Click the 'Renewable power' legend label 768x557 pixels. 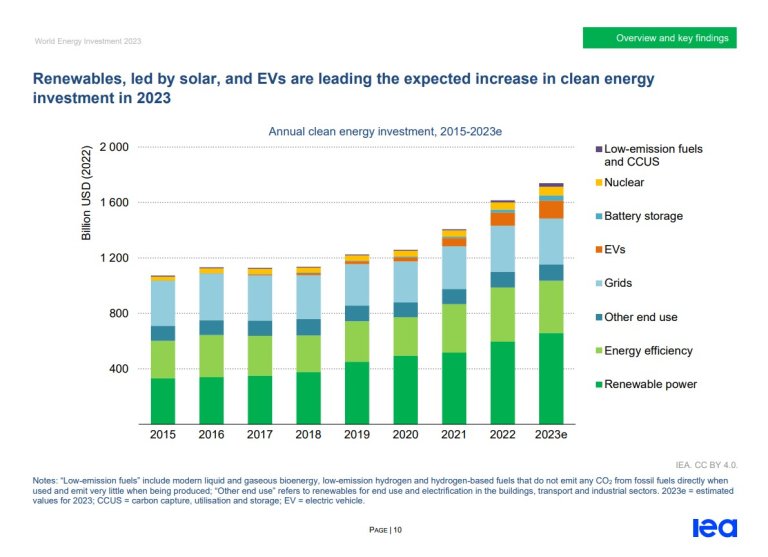coord(650,385)
